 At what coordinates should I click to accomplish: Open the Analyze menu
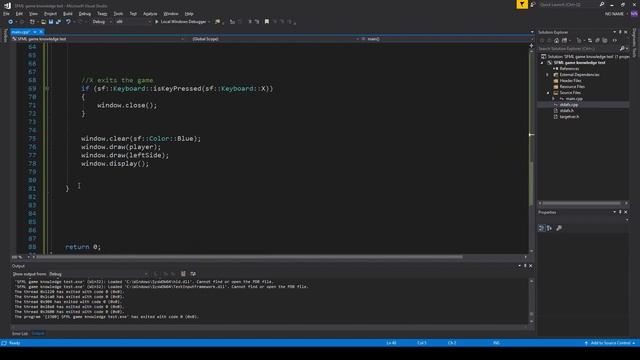(x=150, y=14)
